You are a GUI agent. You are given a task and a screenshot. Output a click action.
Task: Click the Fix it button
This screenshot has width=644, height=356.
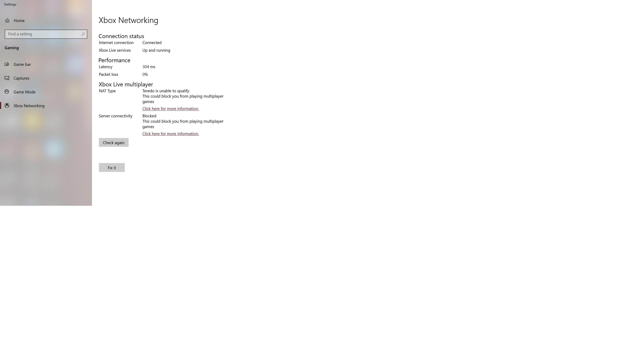pyautogui.click(x=112, y=167)
